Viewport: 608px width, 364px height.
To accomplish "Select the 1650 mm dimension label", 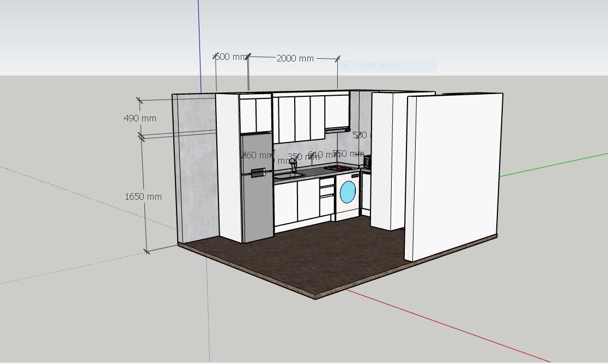I will point(143,197).
